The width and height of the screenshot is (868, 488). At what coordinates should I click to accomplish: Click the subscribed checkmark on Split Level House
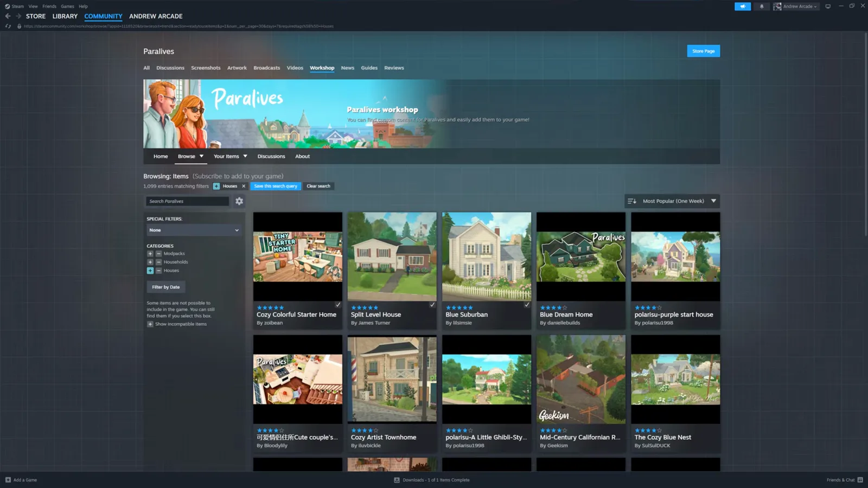point(432,305)
